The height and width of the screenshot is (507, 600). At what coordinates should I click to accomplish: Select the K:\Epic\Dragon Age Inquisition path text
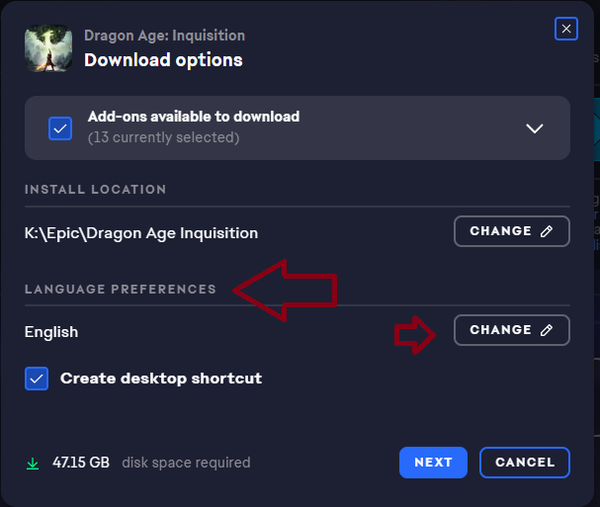[x=141, y=233]
